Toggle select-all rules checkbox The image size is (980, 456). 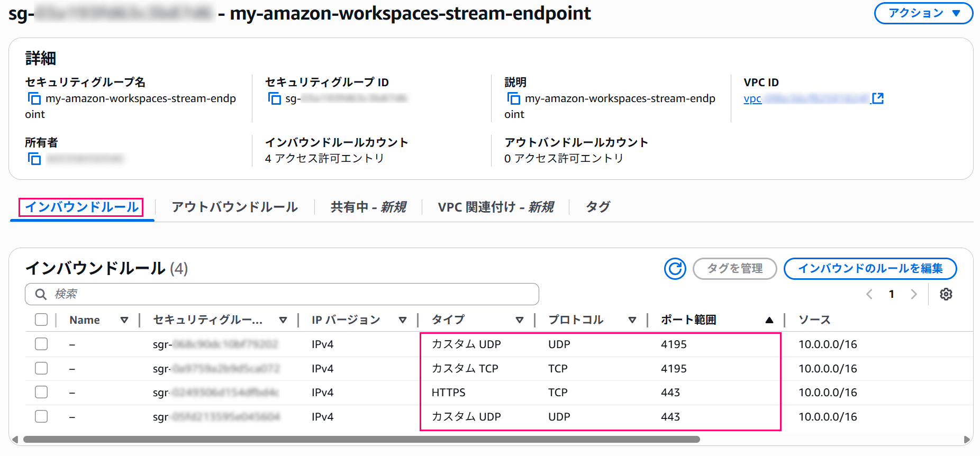coord(41,320)
